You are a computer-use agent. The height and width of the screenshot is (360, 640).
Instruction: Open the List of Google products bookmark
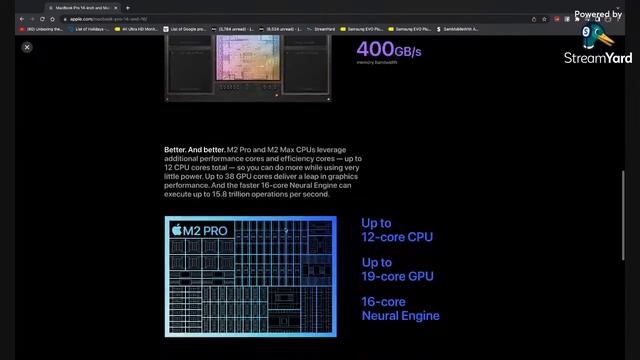[184, 29]
